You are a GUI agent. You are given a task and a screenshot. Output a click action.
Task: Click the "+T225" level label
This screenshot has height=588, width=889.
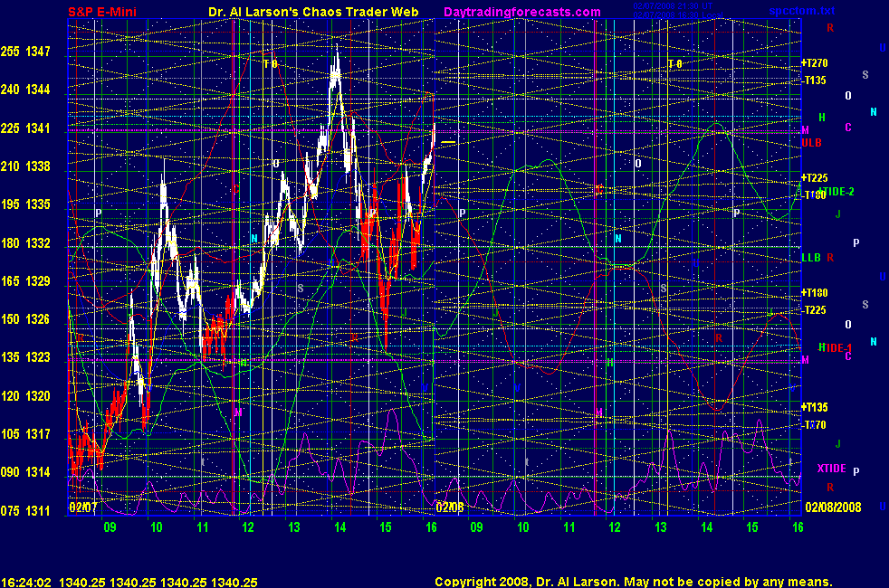click(x=814, y=178)
